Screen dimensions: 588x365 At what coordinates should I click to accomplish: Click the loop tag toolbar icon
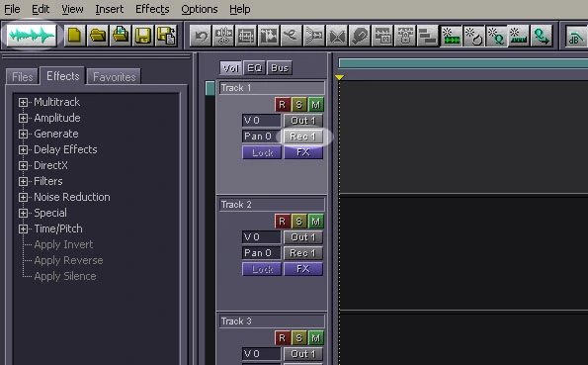point(360,36)
